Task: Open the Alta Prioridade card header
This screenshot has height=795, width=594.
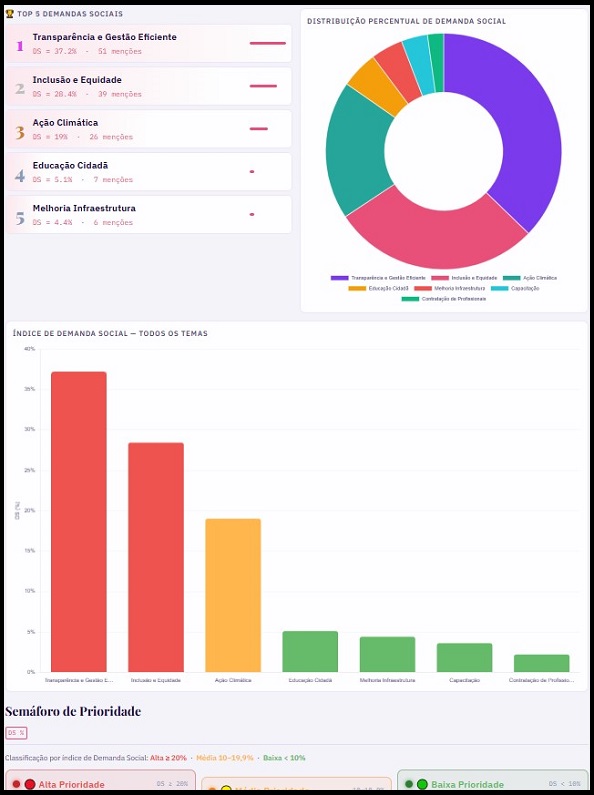Action: tap(100, 784)
